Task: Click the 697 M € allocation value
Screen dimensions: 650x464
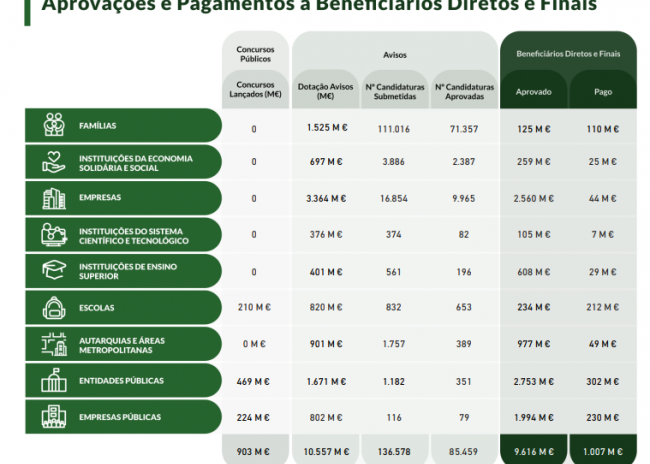Action: click(326, 162)
